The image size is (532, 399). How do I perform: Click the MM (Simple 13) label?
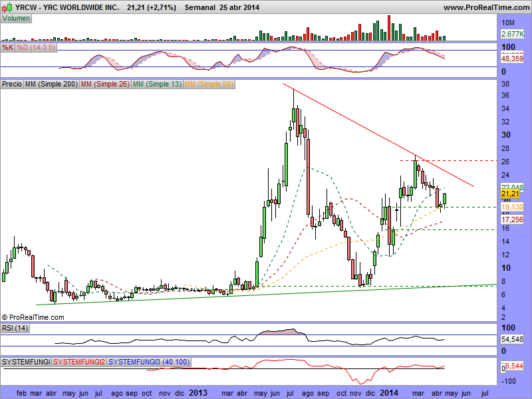(x=157, y=84)
